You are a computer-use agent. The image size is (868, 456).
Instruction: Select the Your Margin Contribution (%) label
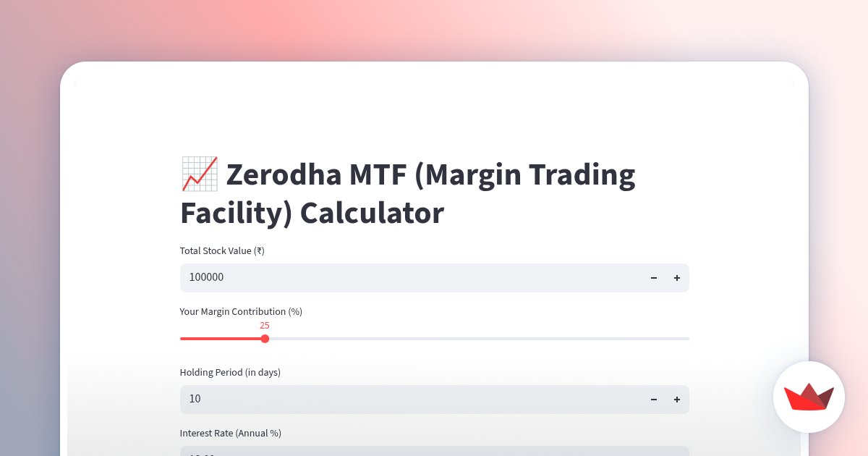coord(241,311)
